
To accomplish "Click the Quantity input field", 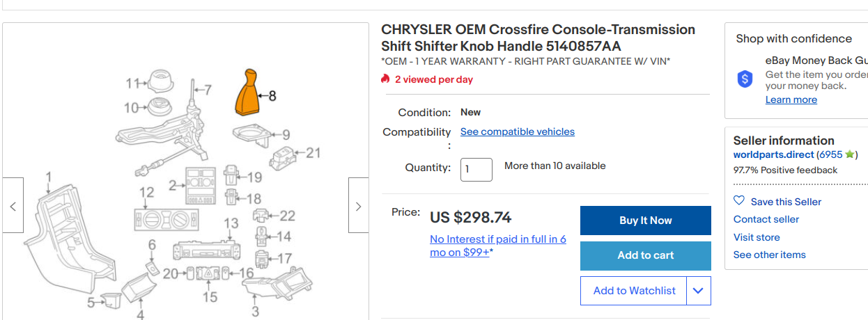I will coord(476,169).
